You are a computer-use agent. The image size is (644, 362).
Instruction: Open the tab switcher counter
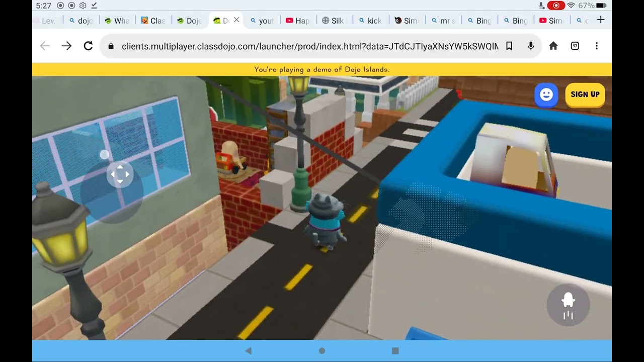pos(575,46)
